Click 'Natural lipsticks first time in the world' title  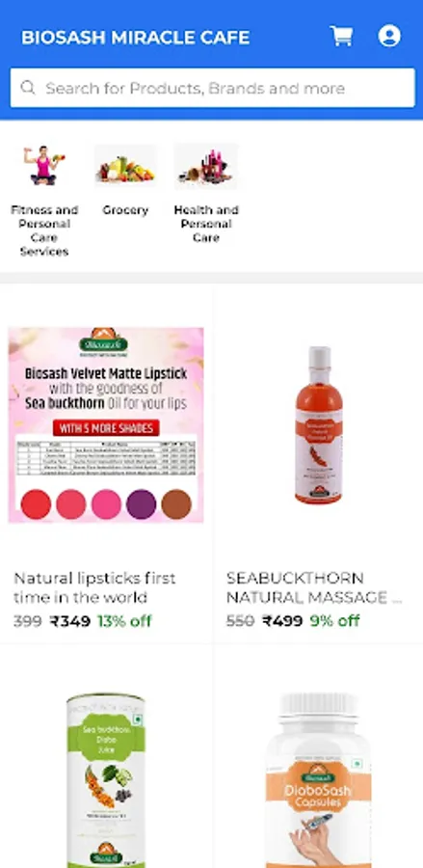[94, 588]
